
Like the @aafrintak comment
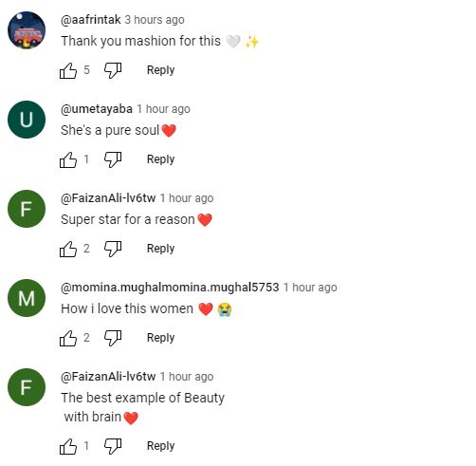[68, 70]
